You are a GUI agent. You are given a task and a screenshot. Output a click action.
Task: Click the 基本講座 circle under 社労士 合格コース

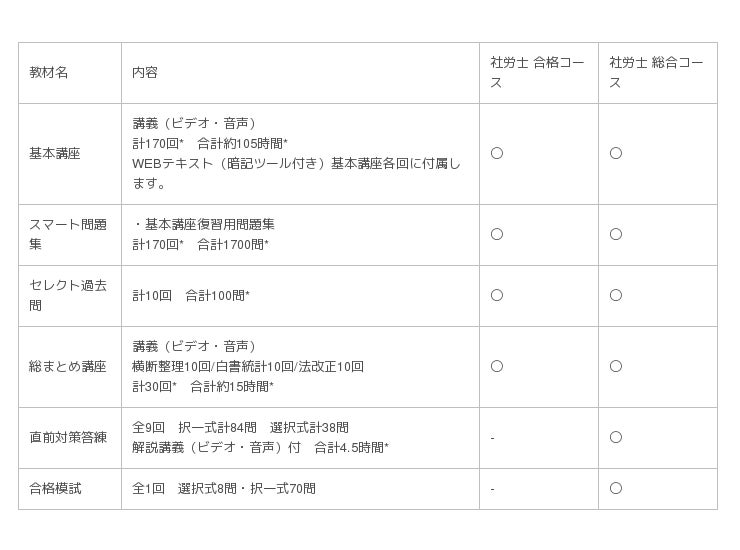496,153
